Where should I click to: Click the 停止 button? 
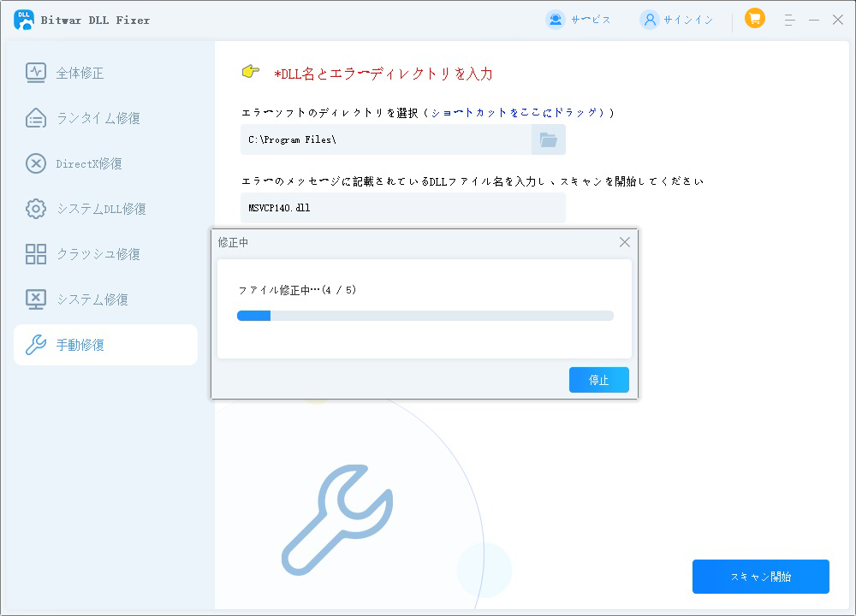(599, 380)
